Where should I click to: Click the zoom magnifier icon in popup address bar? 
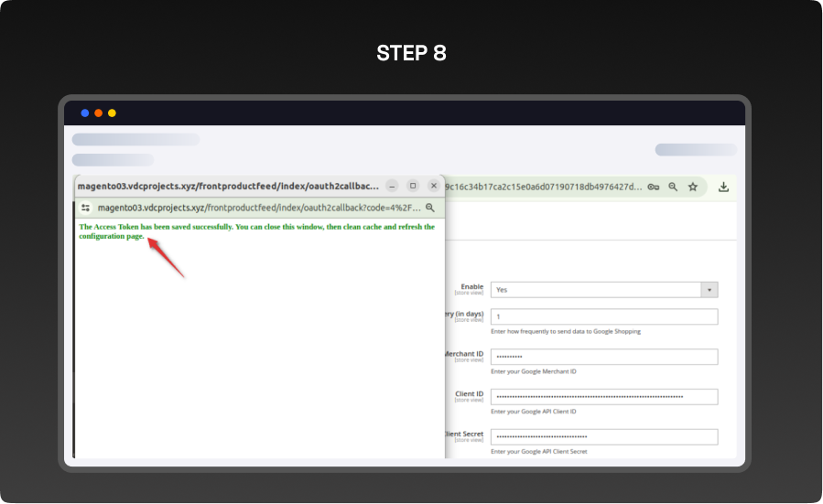pyautogui.click(x=430, y=208)
